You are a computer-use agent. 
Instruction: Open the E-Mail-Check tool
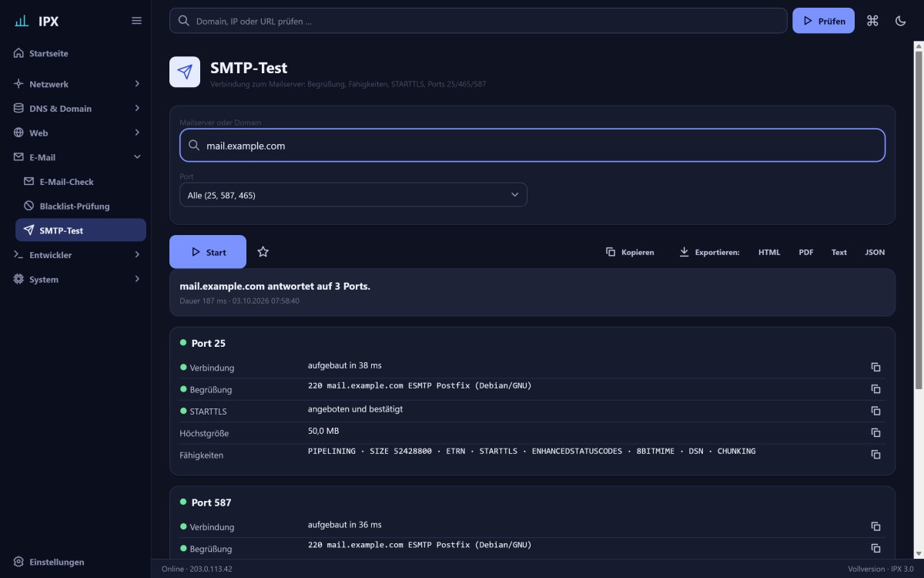81,182
